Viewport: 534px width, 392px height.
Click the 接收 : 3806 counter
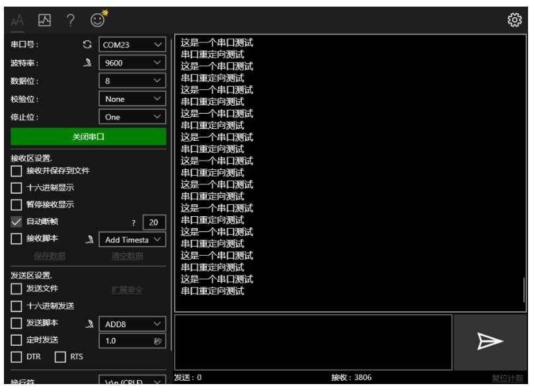pyautogui.click(x=351, y=377)
